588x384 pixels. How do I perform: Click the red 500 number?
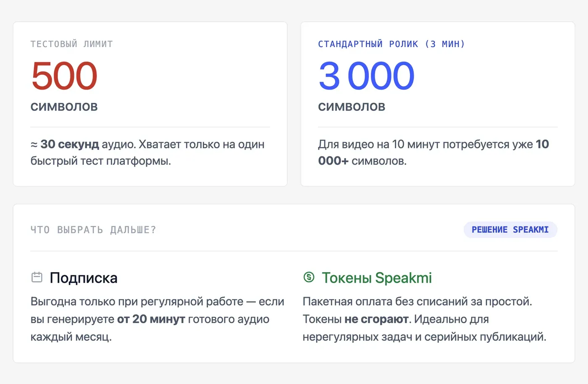[64, 76]
